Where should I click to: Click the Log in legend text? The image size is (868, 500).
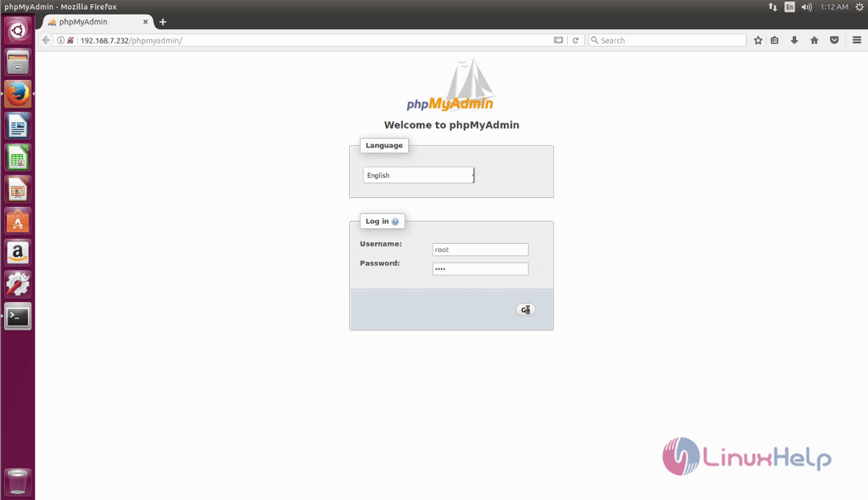click(x=377, y=222)
